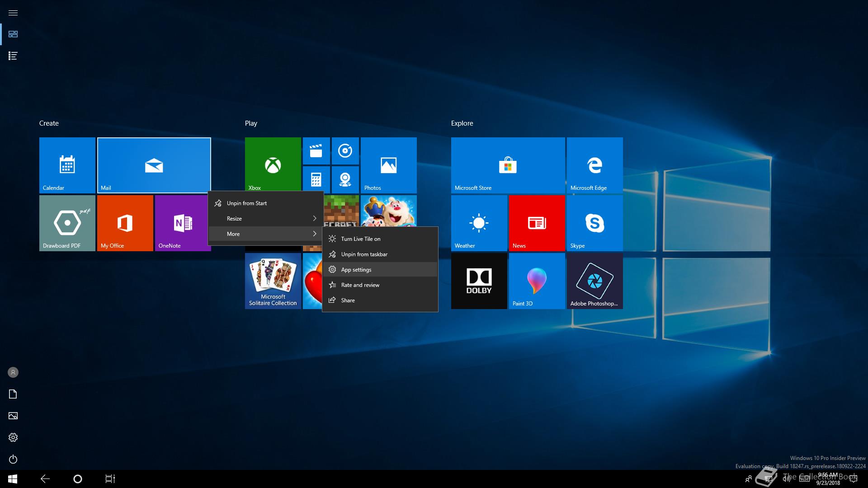Launch Drawboard PDF tile
This screenshot has width=868, height=488.
67,223
